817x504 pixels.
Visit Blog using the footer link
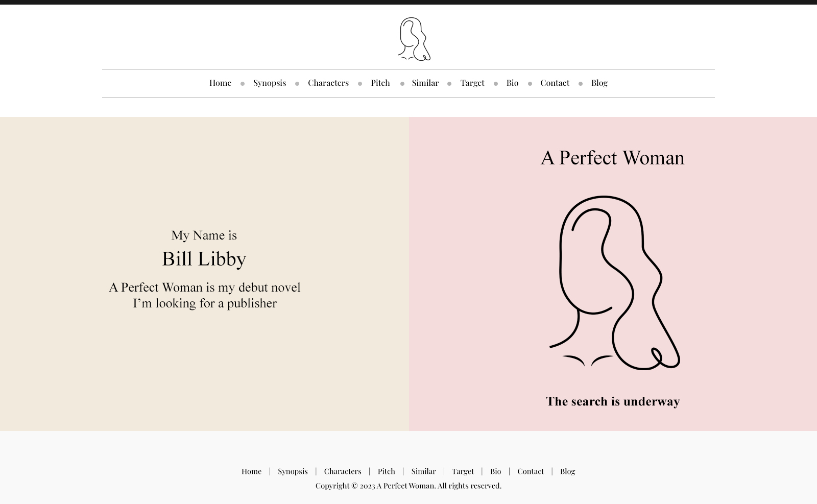567,471
